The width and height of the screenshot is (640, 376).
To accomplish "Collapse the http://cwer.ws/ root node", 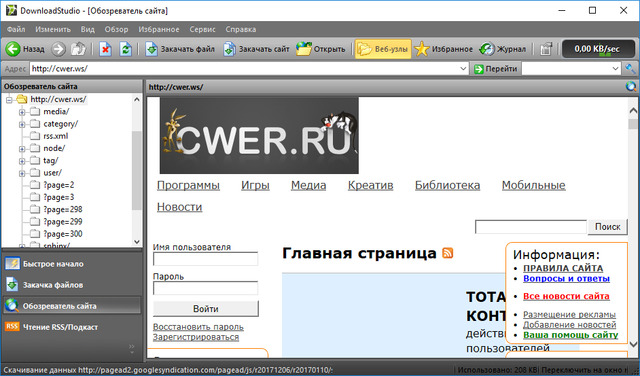I will [9, 100].
